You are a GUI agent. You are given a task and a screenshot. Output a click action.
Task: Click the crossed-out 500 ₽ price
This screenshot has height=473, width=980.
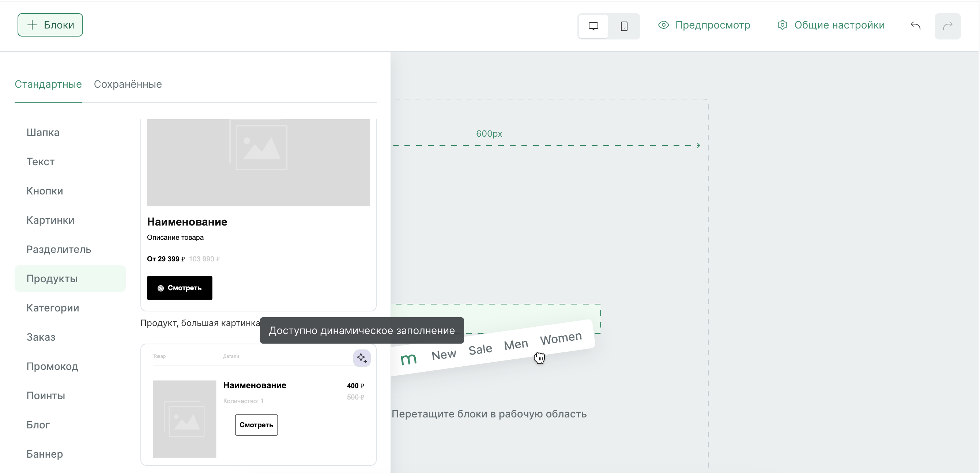tap(355, 397)
